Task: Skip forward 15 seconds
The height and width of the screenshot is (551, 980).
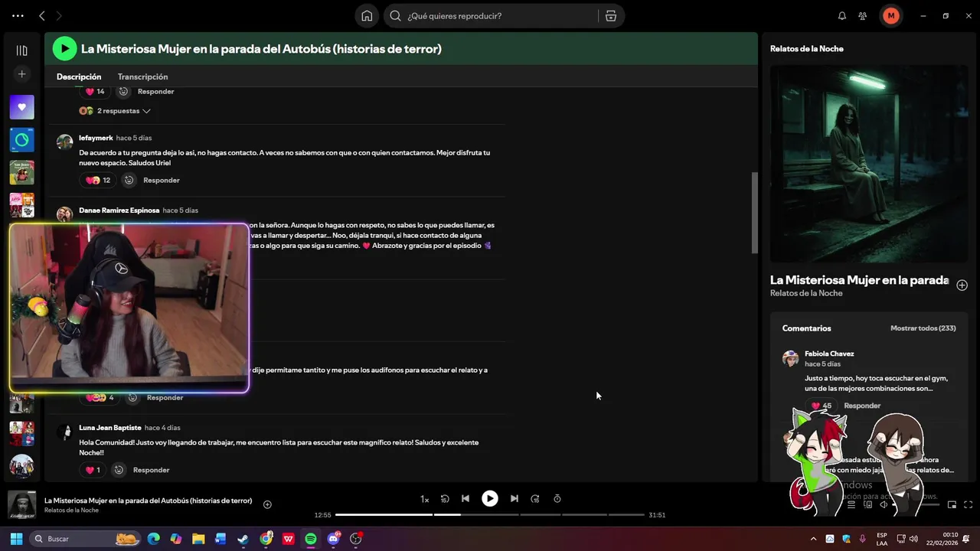Action: [535, 499]
